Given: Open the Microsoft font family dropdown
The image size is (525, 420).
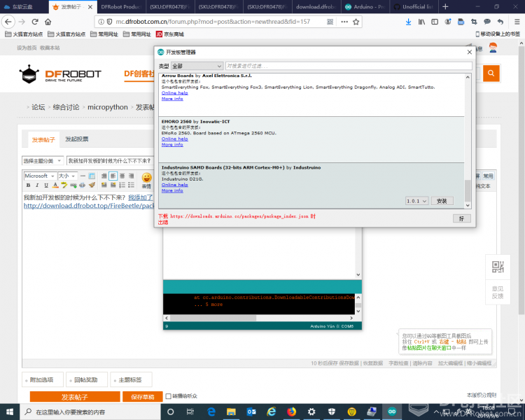Looking at the screenshot, I should [x=40, y=176].
